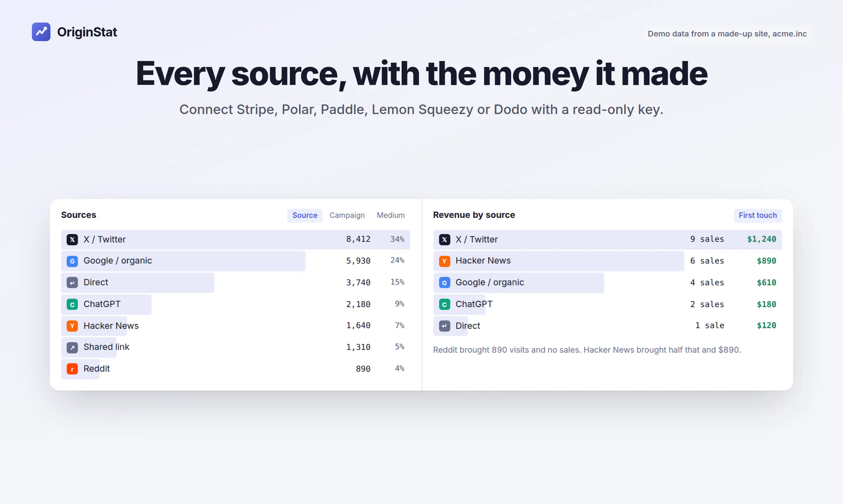Click the Hacker News icon in Revenue by source
Image resolution: width=843 pixels, height=504 pixels.
(x=444, y=261)
